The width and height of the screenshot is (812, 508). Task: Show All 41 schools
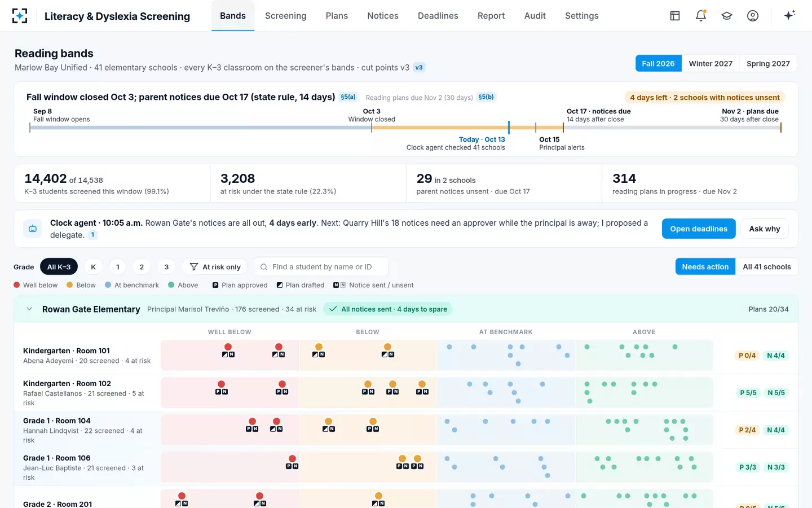(x=767, y=266)
